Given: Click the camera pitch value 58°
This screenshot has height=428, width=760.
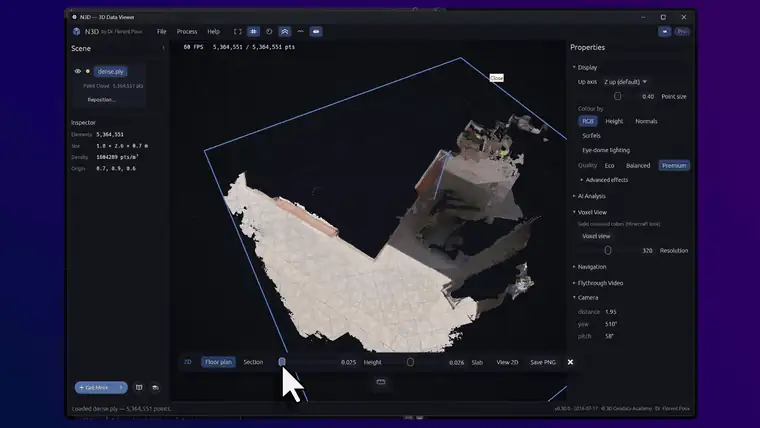Looking at the screenshot, I should coord(609,336).
